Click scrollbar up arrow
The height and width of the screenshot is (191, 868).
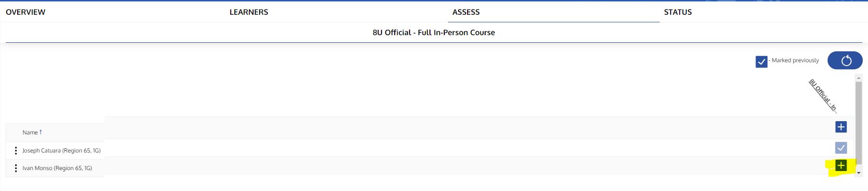click(x=858, y=78)
